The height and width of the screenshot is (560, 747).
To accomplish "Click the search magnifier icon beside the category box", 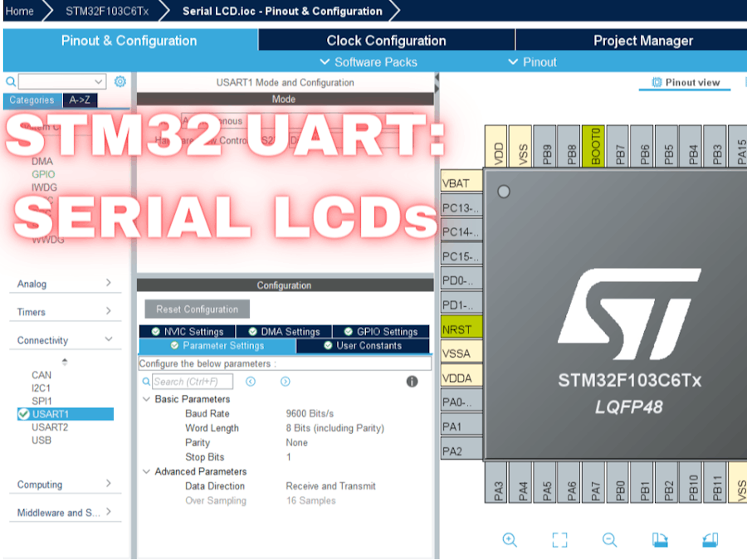I will tap(11, 82).
